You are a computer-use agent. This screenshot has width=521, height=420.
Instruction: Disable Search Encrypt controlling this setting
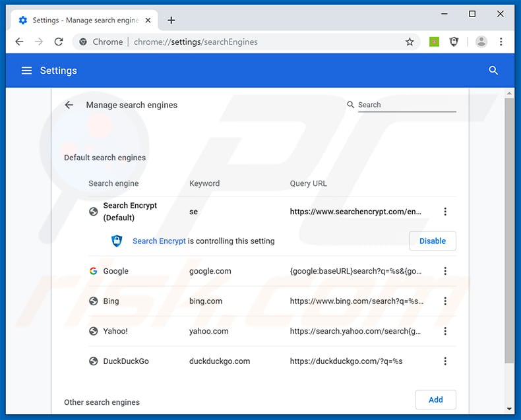pyautogui.click(x=432, y=241)
